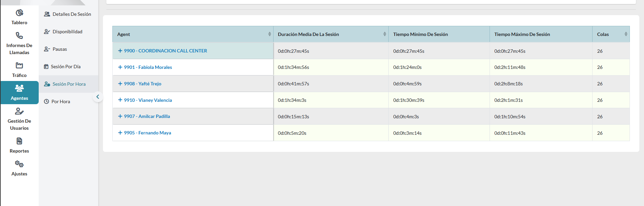Open the Tablero dashboard icon
The height and width of the screenshot is (206, 644).
20,13
